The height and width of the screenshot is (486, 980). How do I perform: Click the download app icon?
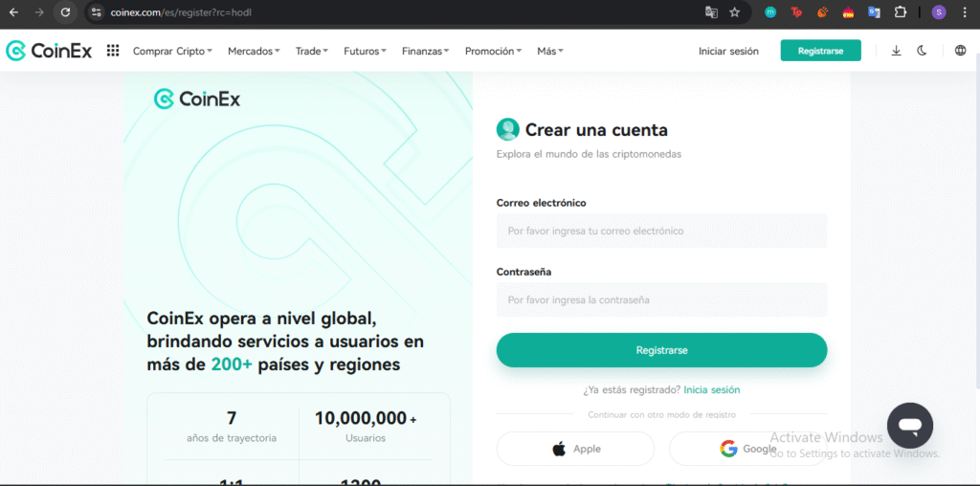896,52
